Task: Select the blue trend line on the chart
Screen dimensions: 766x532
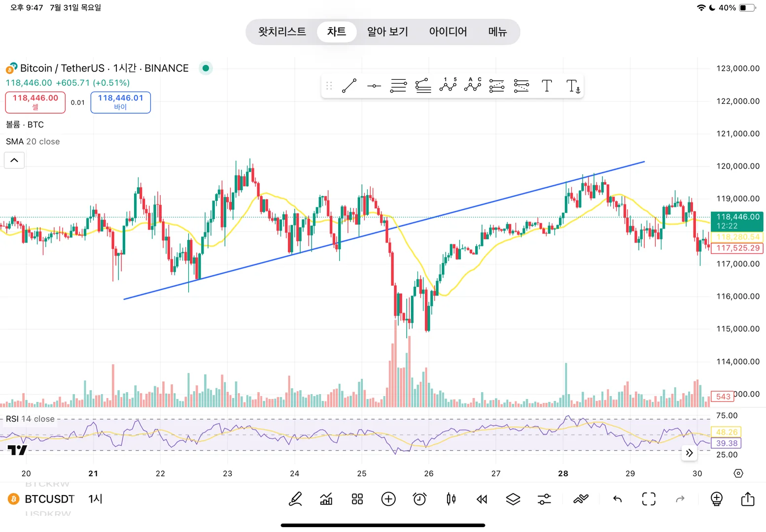Action: pyautogui.click(x=384, y=230)
